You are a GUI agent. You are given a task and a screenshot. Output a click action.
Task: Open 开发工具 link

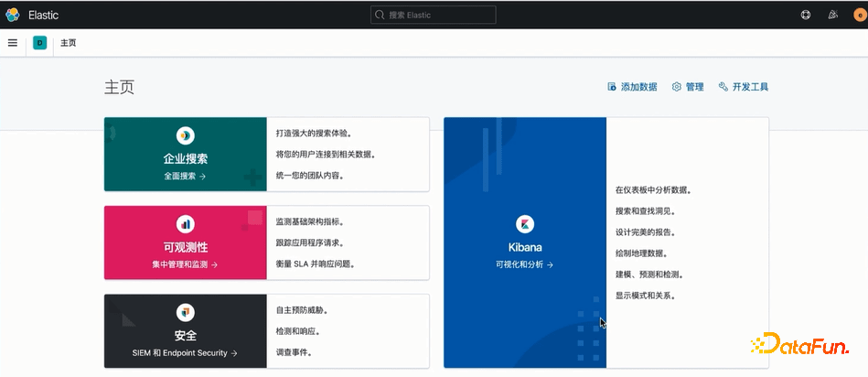(744, 87)
